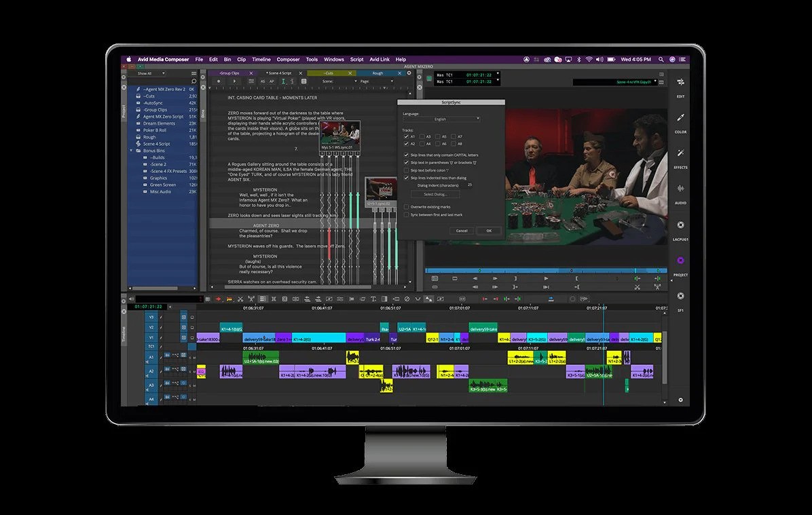Select the Edit workspace icon
This screenshot has height=515, width=812.
click(680, 83)
